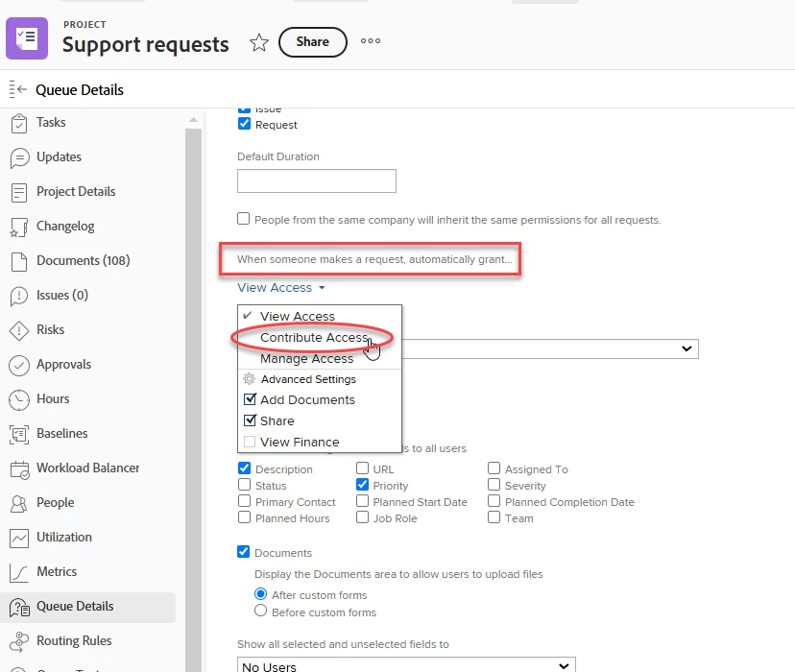795x672 pixels.
Task: Uncheck the Priority field checkbox
Action: (x=362, y=485)
